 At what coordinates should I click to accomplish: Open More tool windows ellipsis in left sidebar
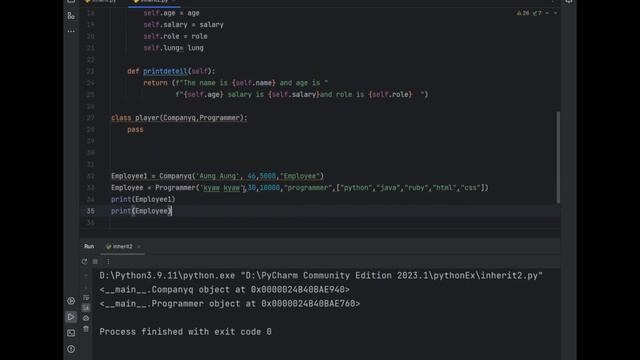coord(71,31)
